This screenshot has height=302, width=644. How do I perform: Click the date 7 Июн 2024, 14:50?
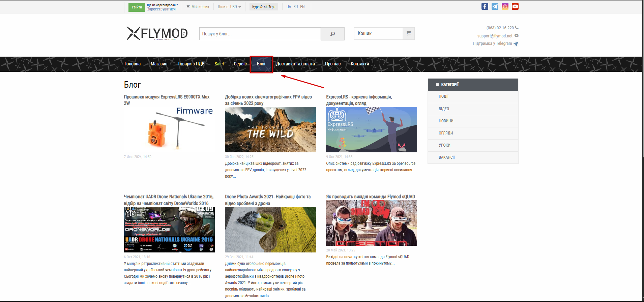click(x=138, y=157)
